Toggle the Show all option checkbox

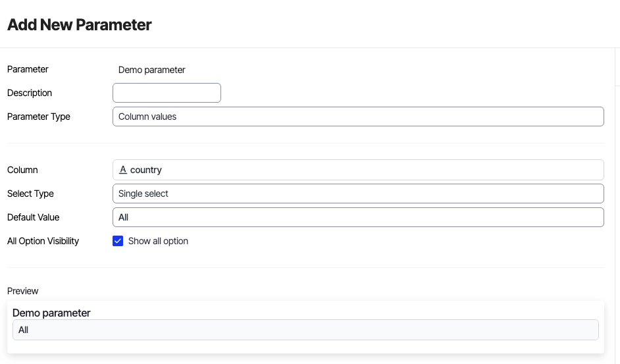(x=118, y=241)
